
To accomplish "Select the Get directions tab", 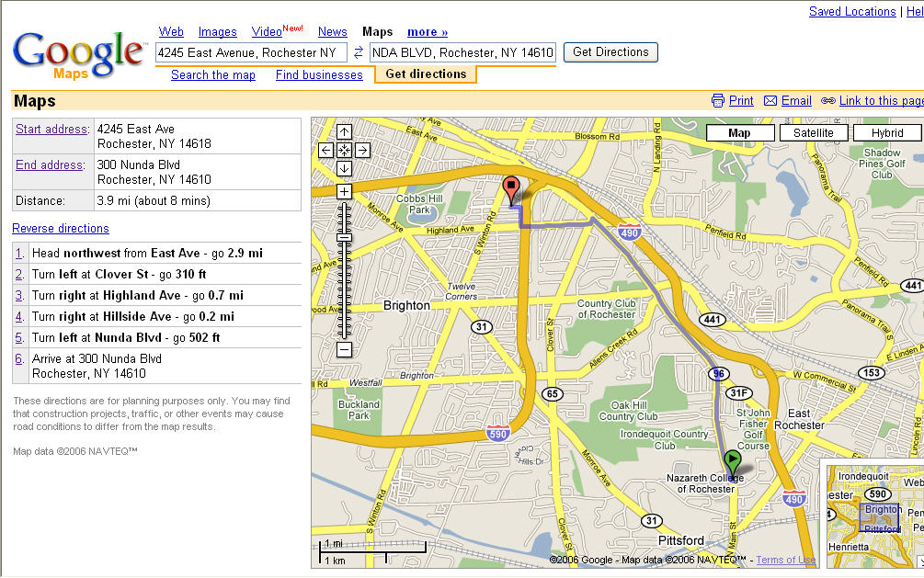I will pyautogui.click(x=426, y=74).
